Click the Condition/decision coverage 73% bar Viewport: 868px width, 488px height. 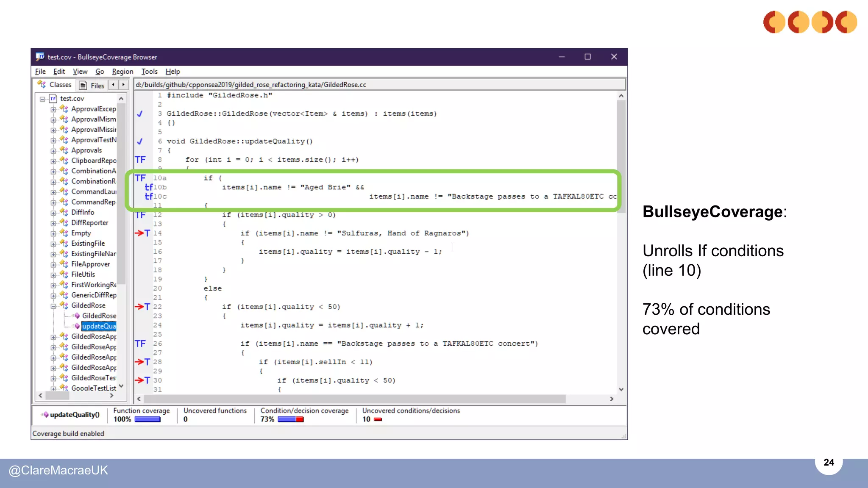[291, 419]
